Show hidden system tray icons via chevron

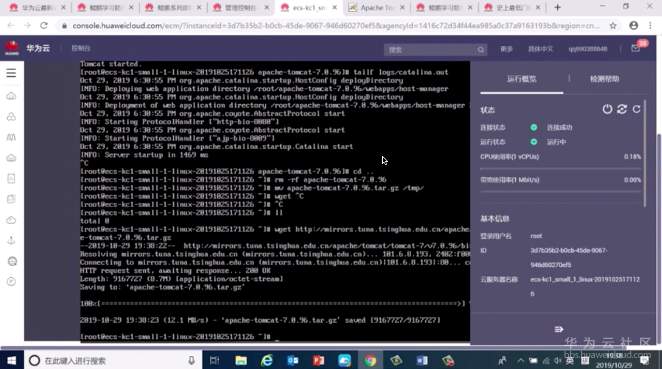pyautogui.click(x=521, y=361)
